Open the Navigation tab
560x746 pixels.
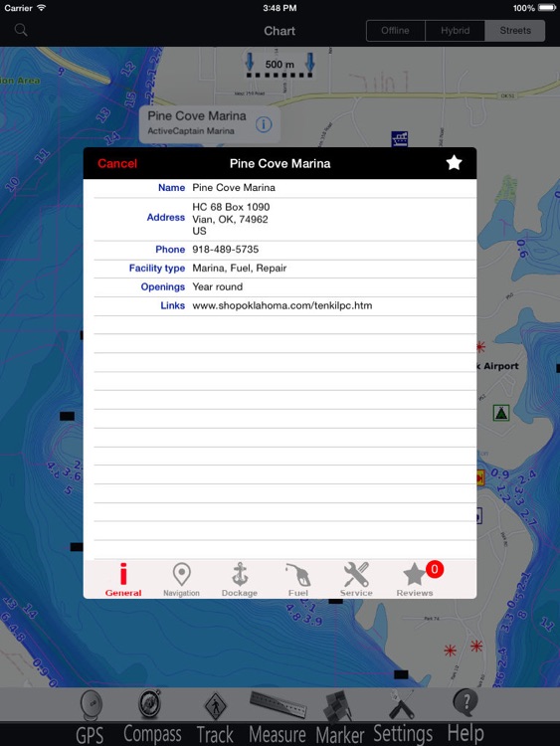(181, 579)
